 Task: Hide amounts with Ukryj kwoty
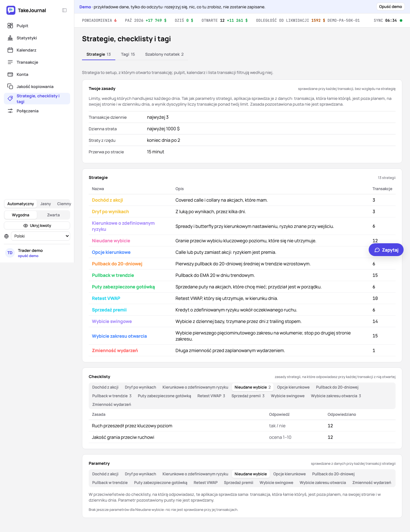point(37,226)
